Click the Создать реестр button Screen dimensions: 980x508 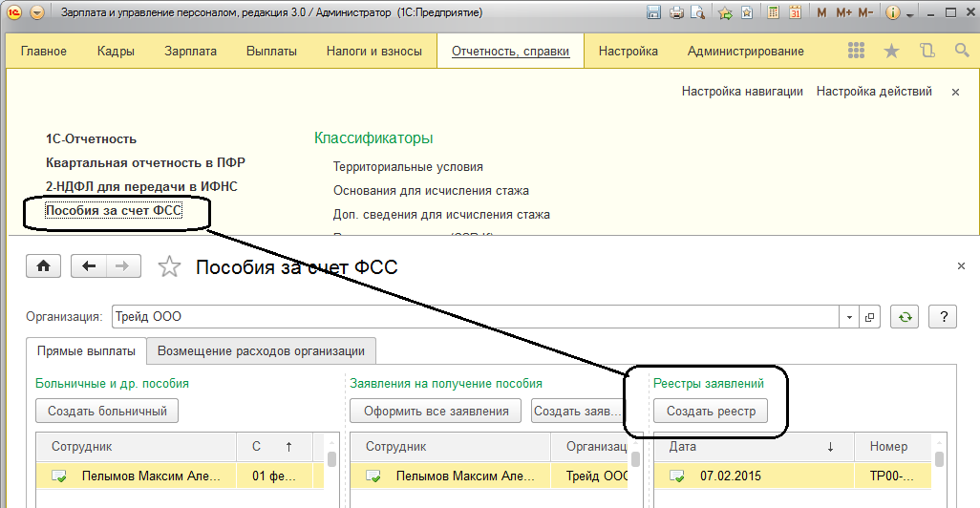tap(711, 412)
